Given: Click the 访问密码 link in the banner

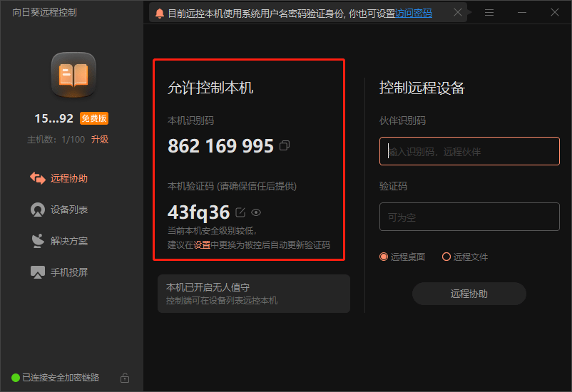Looking at the screenshot, I should [414, 13].
